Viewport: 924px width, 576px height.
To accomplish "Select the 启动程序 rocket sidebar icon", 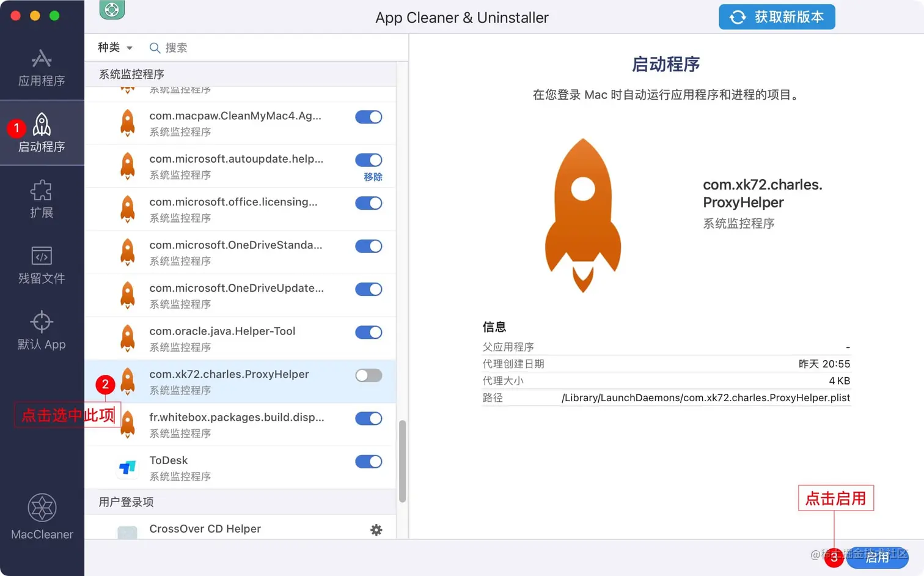I will click(42, 125).
